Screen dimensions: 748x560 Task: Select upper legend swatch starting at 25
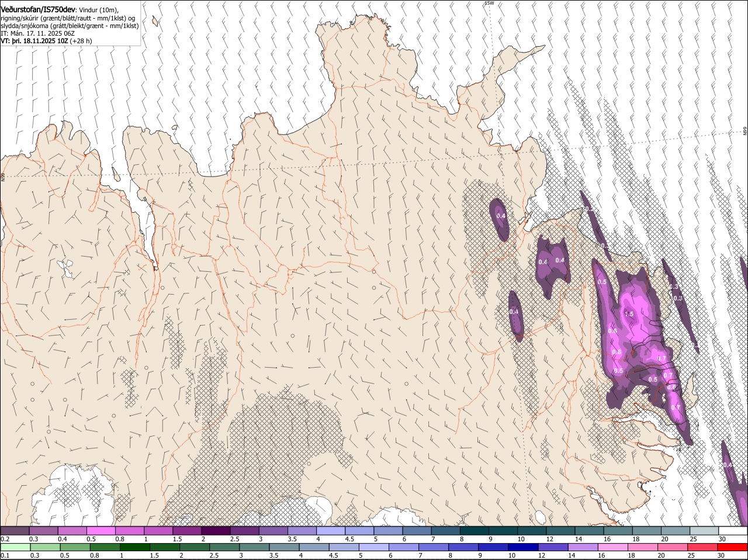705,530
